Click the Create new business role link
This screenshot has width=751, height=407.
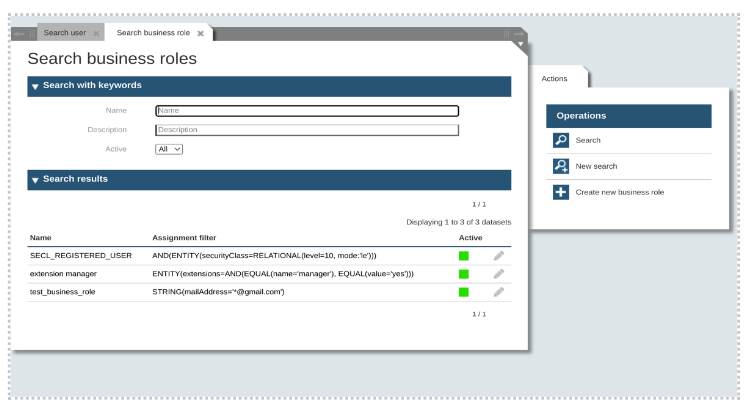click(619, 192)
